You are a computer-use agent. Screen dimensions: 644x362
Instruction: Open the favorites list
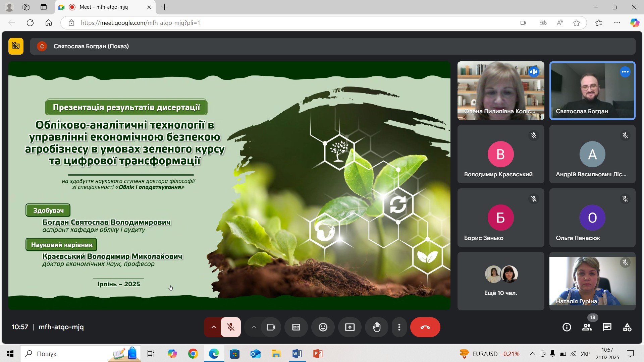599,23
